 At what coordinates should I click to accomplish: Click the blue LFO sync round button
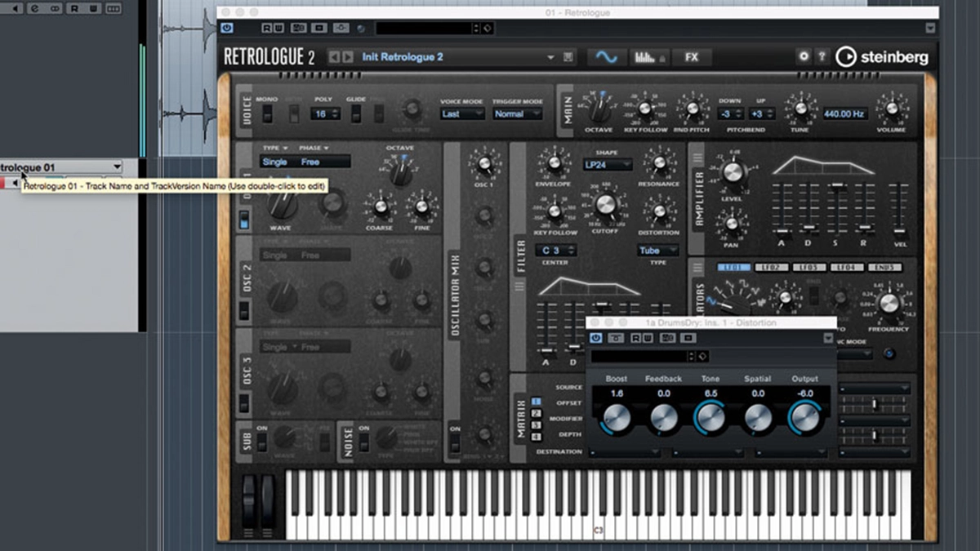click(889, 354)
